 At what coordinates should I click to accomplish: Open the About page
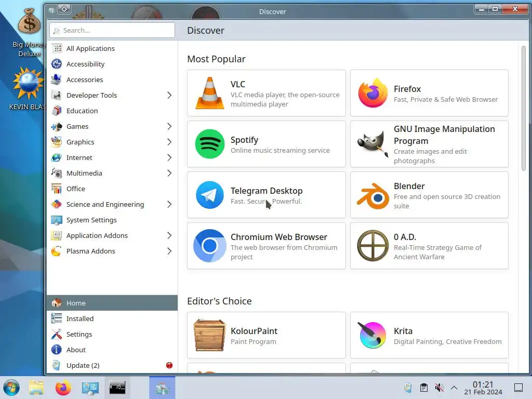(112, 350)
